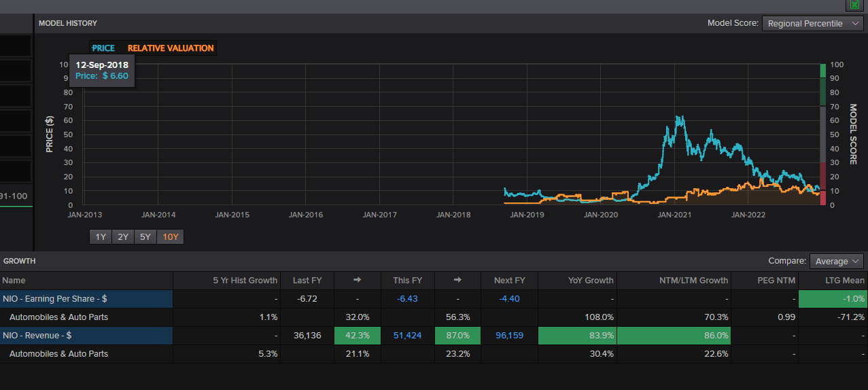Screen dimensions: 868x390
Task: Toggle the PRICE series legend
Action: pyautogui.click(x=103, y=48)
